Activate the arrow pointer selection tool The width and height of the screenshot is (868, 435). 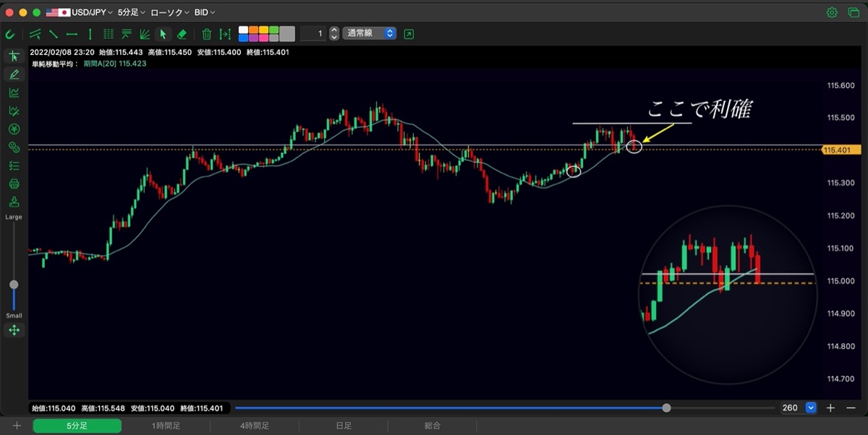pyautogui.click(x=163, y=34)
